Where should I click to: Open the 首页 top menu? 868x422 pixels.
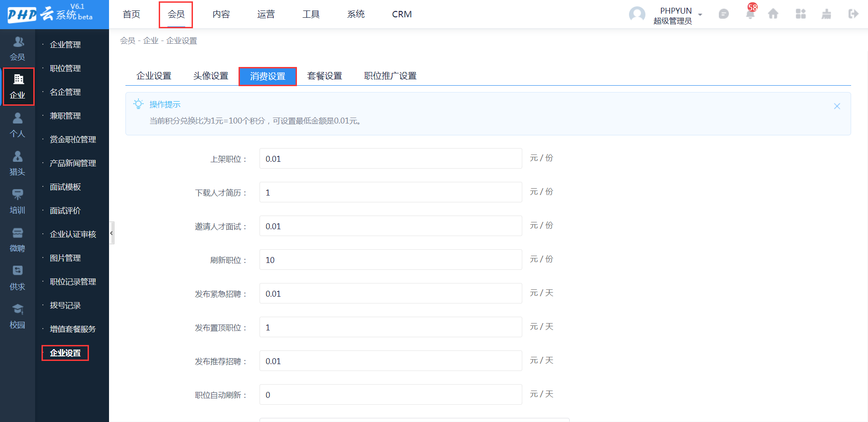click(131, 14)
